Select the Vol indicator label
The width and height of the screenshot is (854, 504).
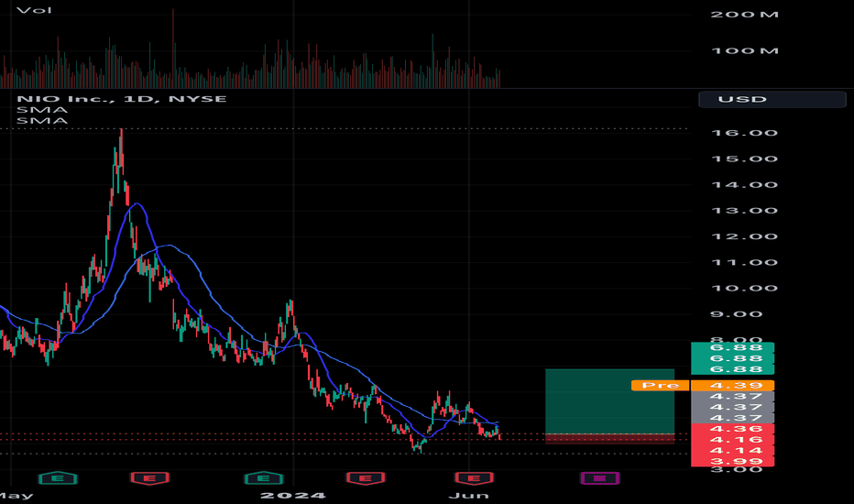point(34,10)
